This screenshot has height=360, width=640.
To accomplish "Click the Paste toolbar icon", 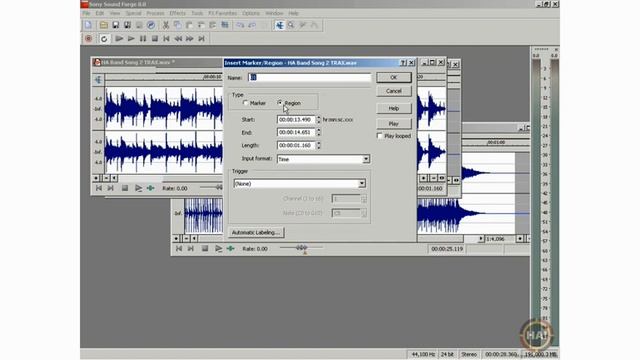I will tap(189, 25).
